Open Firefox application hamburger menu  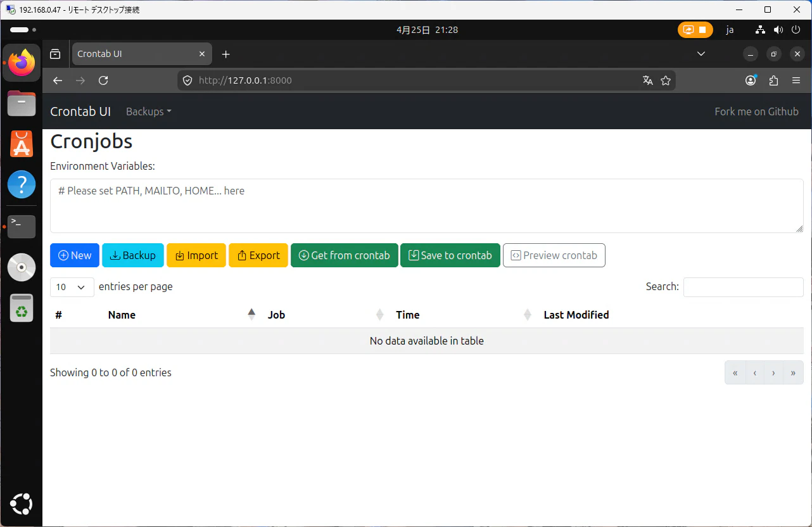point(796,80)
